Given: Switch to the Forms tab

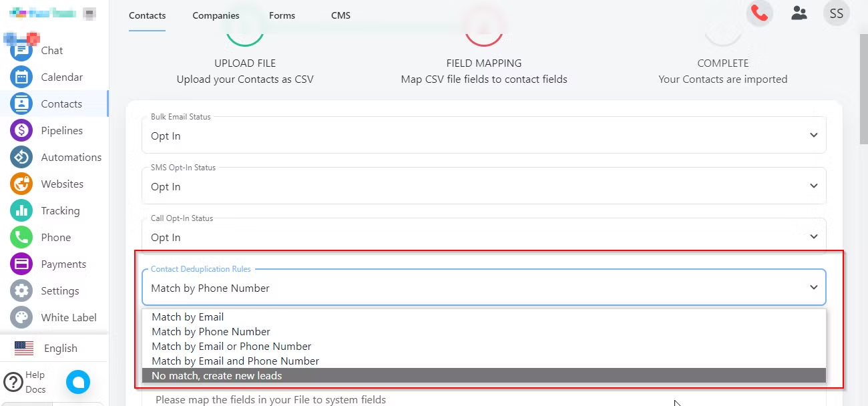Looking at the screenshot, I should pos(282,15).
